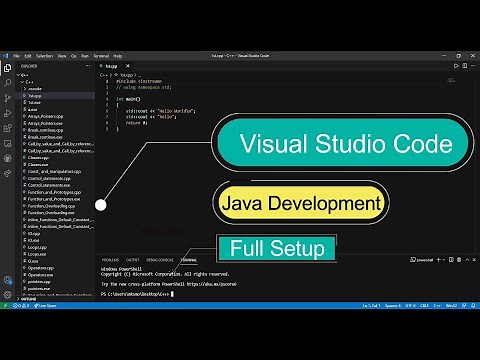Click the green remote window indicator
Screen dimensions: 480x360
5,306
